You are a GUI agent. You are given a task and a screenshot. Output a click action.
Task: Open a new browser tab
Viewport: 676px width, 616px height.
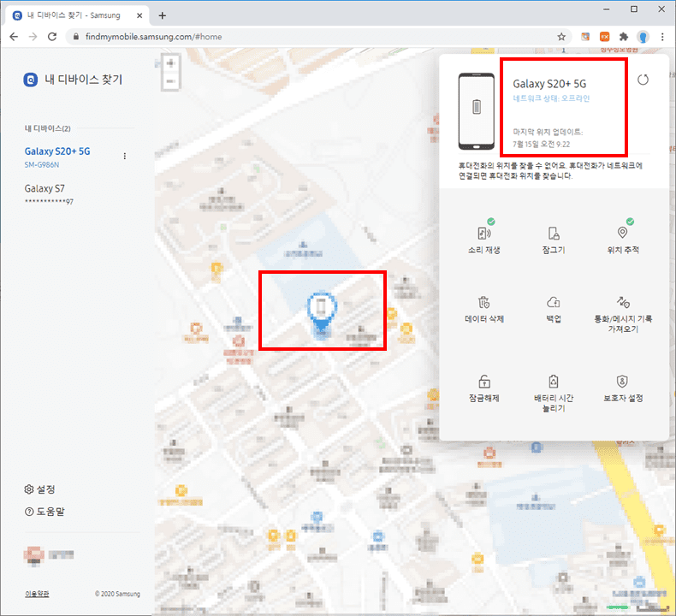pyautogui.click(x=162, y=15)
